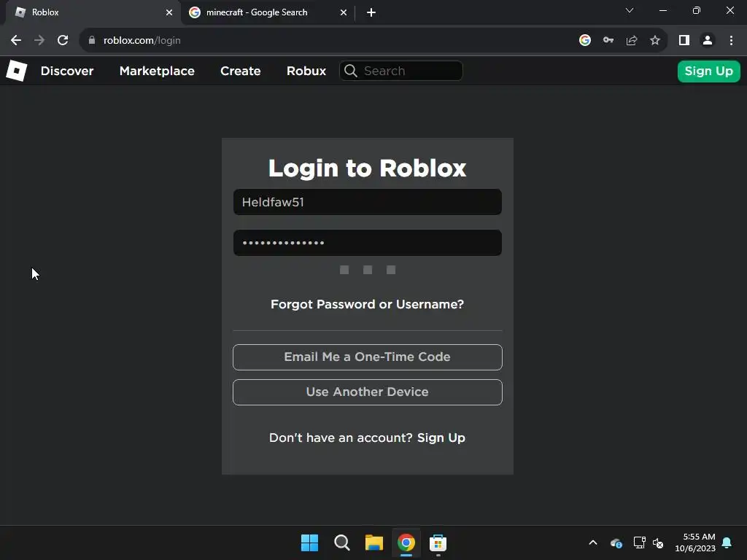Click the Roblox logo in the navbar
The width and height of the screenshot is (747, 560).
(17, 71)
